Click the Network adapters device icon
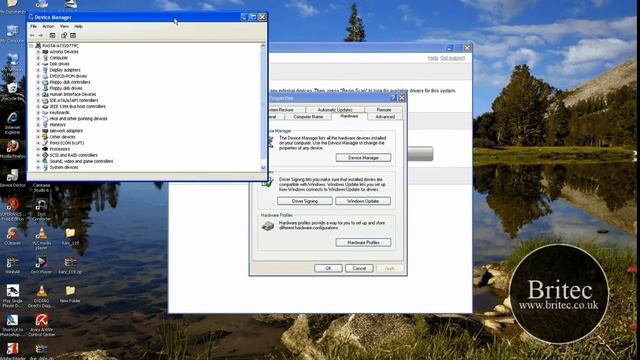Screen dimensions: 640x360 pyautogui.click(x=45, y=131)
